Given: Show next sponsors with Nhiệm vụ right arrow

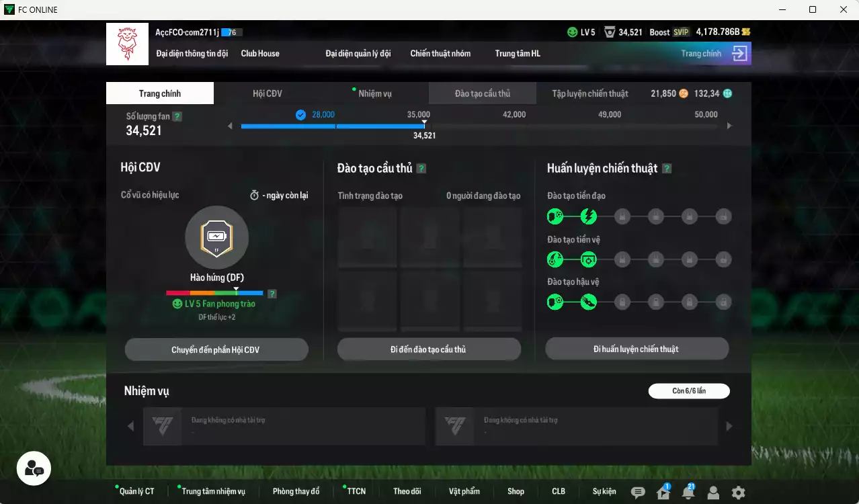Looking at the screenshot, I should 729,426.
